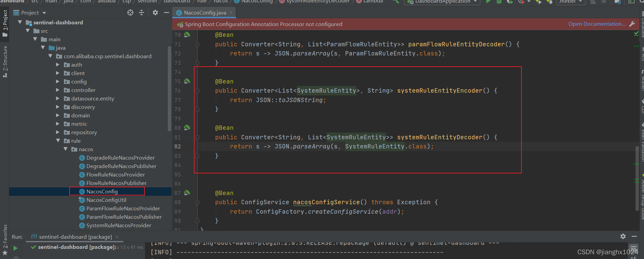
Task: Select the sentinel-dashboard [package] run tab
Action: pyautogui.click(x=75, y=237)
